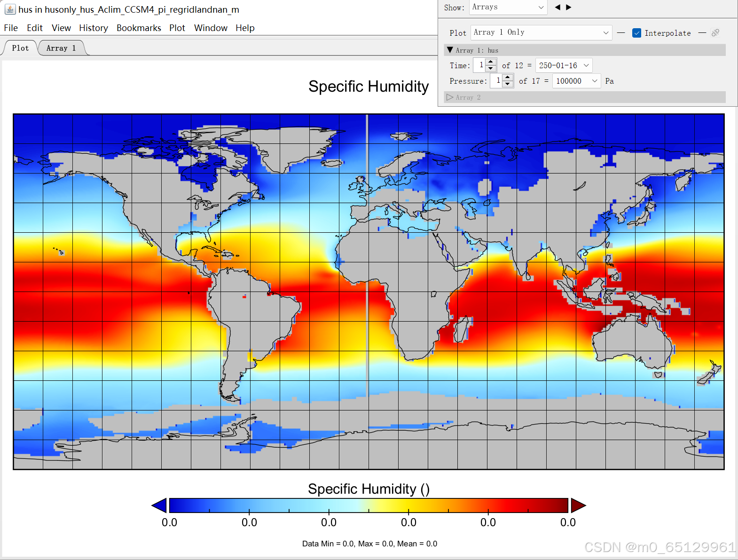Open the Help menu
This screenshot has height=560, width=738.
coord(245,28)
